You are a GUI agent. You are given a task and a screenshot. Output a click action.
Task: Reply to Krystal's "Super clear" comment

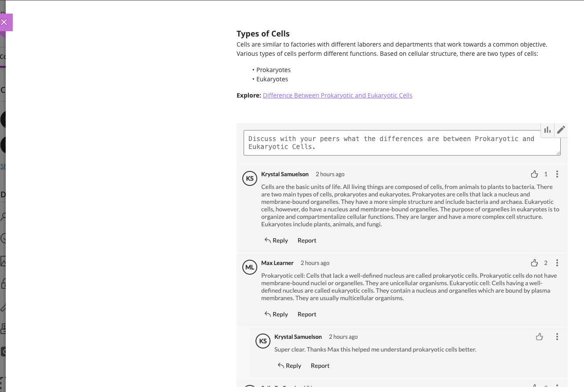point(289,366)
